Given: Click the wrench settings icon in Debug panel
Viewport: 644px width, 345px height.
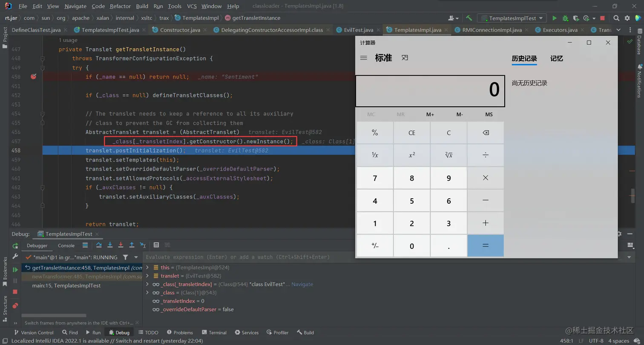Looking at the screenshot, I should pos(15,257).
